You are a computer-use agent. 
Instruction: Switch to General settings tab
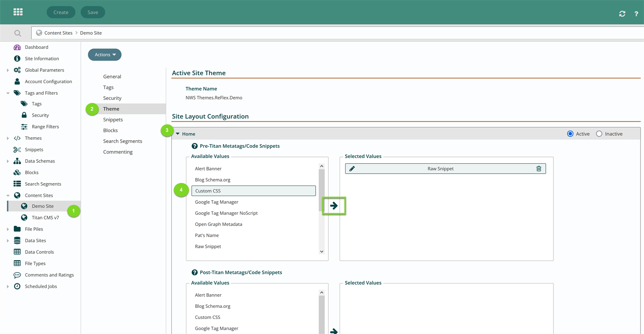[112, 77]
